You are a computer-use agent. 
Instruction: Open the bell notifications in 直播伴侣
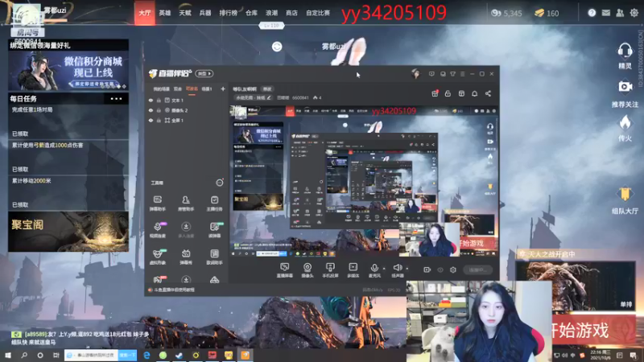click(x=474, y=93)
